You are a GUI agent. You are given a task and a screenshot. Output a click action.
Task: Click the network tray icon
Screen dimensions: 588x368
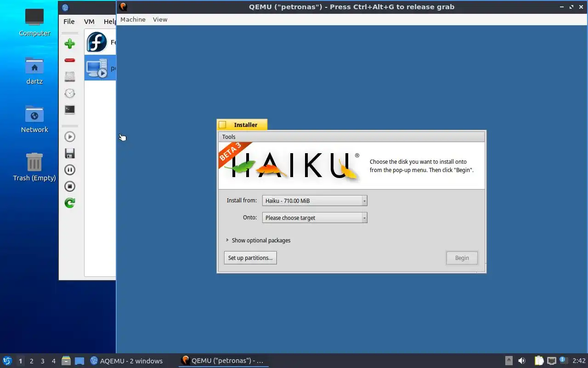[x=552, y=361]
